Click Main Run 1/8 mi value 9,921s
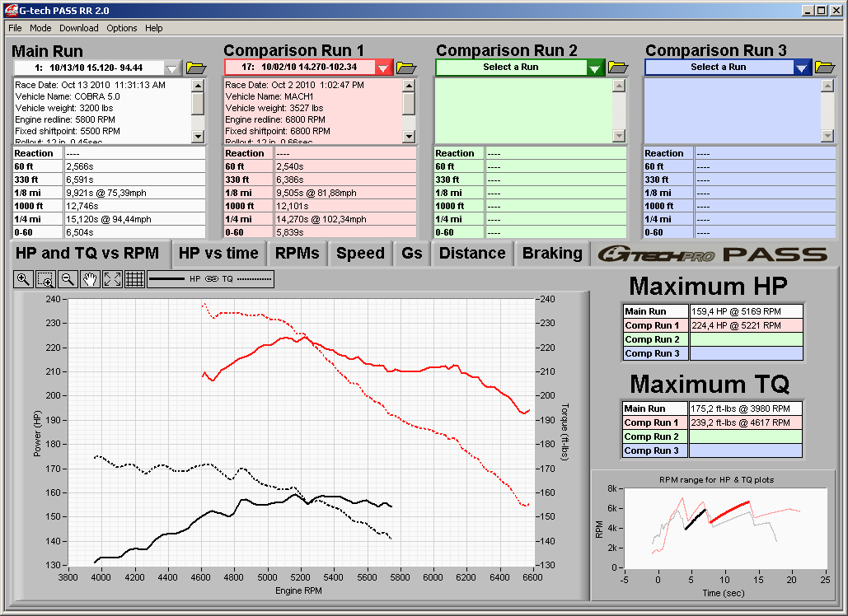 pyautogui.click(x=135, y=193)
